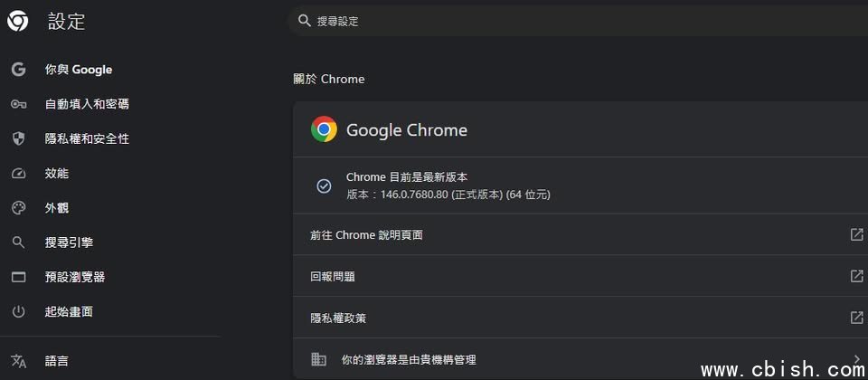Screen dimensions: 868x380
Task: Open external link icon for 隱私權政策
Action: pyautogui.click(x=856, y=318)
